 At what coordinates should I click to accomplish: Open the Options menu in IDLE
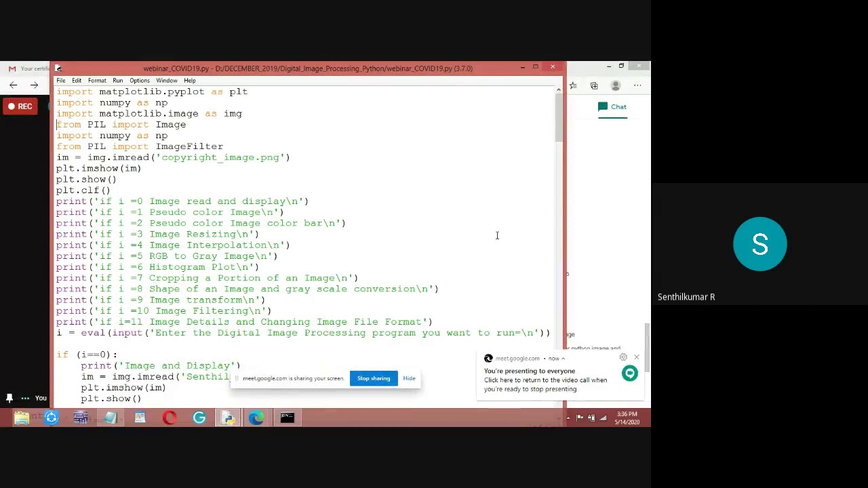[140, 81]
